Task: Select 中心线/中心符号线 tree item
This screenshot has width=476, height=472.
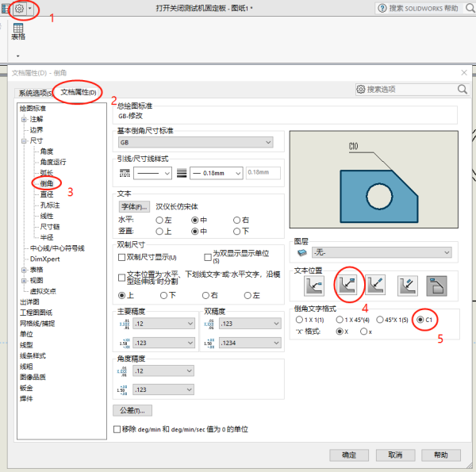Action: (57, 248)
